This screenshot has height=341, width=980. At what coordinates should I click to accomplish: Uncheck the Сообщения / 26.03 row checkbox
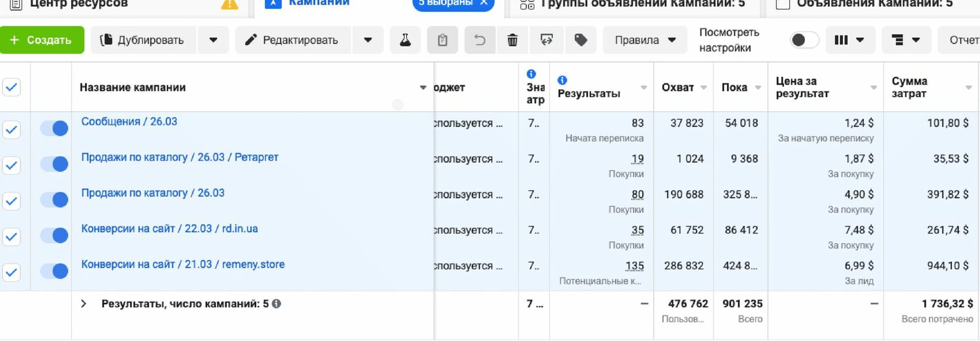click(x=12, y=129)
